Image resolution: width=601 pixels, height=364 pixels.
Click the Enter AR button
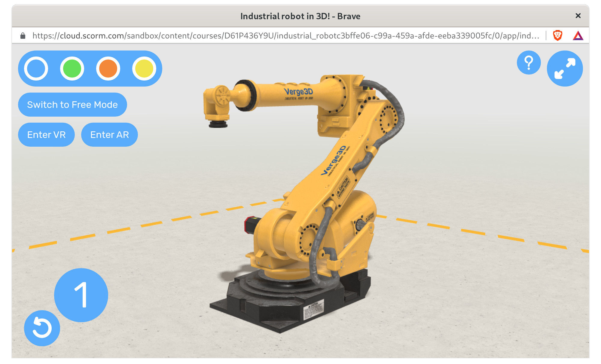[x=109, y=135]
